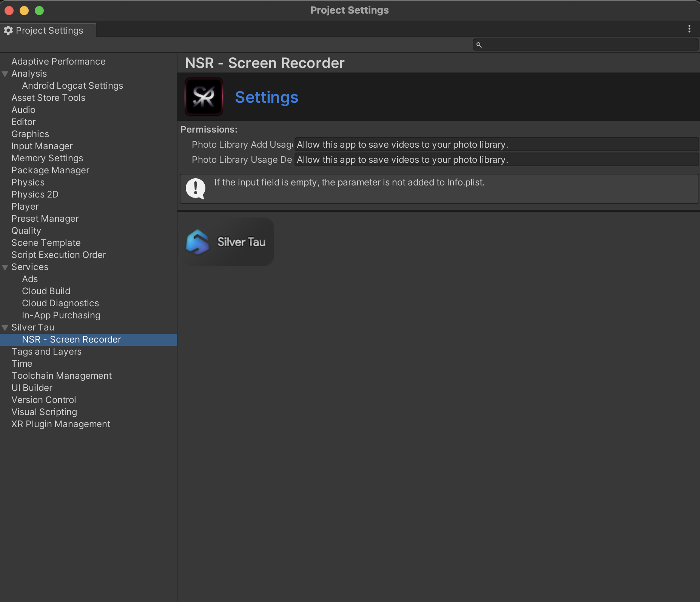This screenshot has width=700, height=602.
Task: Collapse the Silver Tau tree section
Action: [x=5, y=328]
